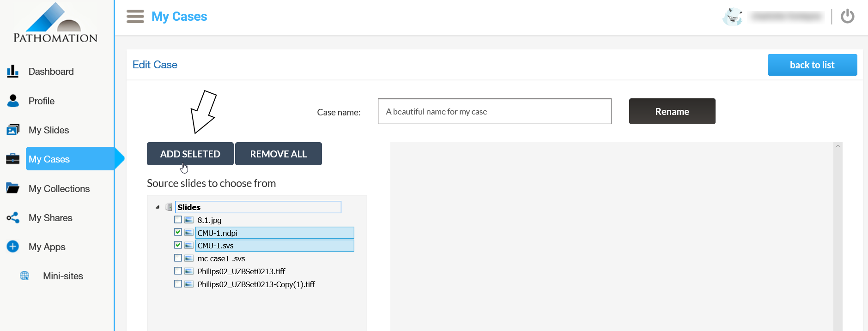Viewport: 868px width, 331px height.
Task: Click the My Shares share icon
Action: pos(13,217)
